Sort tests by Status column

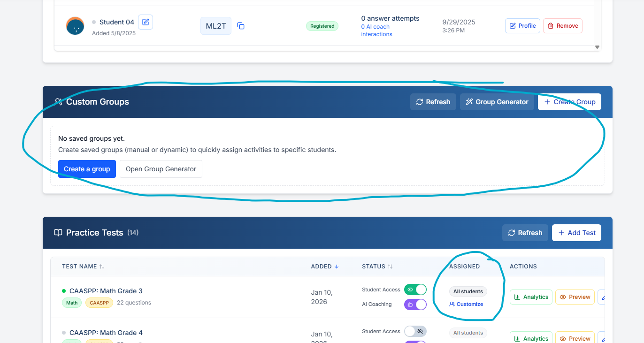(377, 267)
